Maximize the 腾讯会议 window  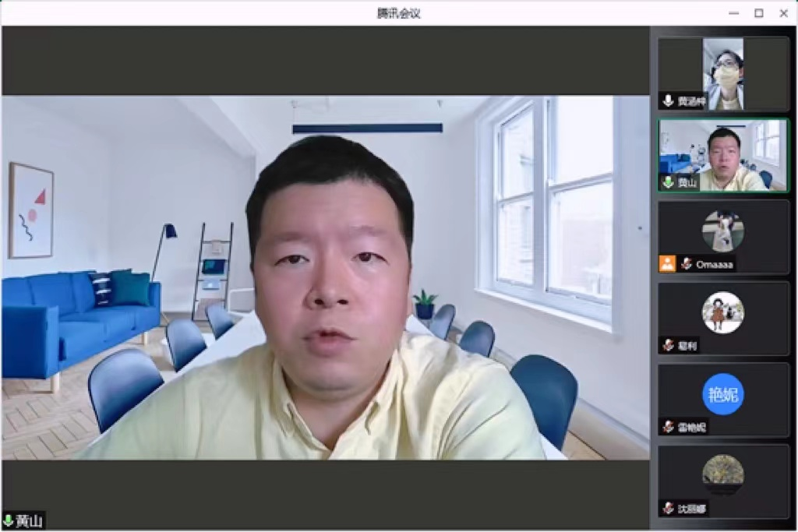(x=758, y=13)
